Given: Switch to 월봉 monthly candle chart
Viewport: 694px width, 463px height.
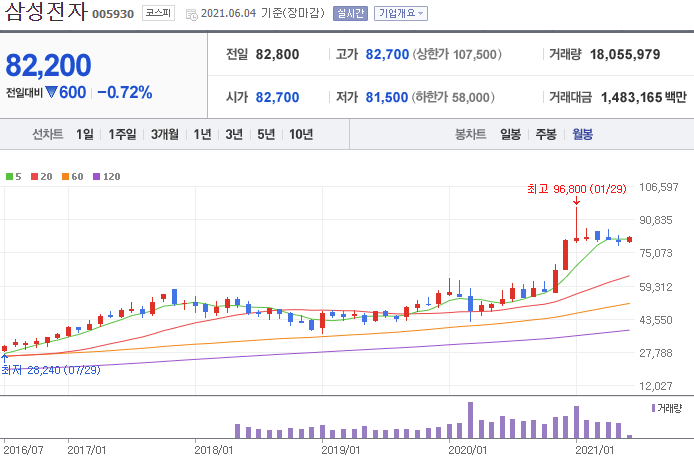Looking at the screenshot, I should (x=582, y=134).
